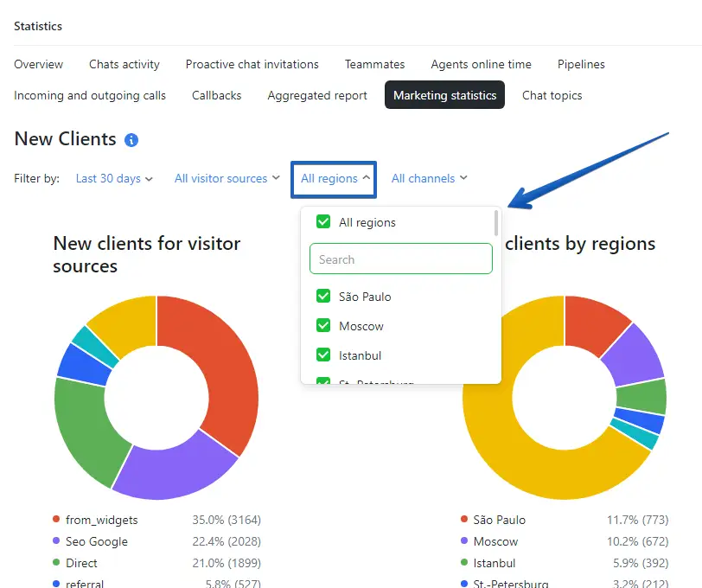702x588 pixels.
Task: Switch to the Chats activity tab
Action: click(x=124, y=64)
